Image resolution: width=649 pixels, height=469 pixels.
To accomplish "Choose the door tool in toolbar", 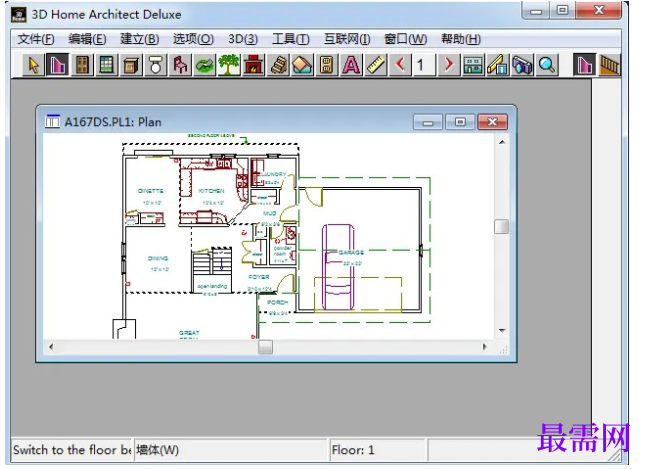I will [x=82, y=65].
